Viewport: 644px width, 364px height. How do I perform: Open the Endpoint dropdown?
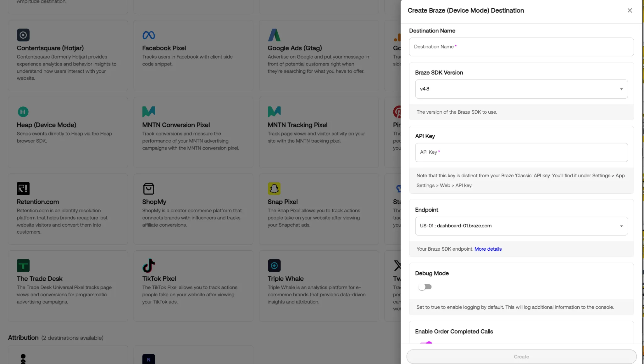coord(521,226)
